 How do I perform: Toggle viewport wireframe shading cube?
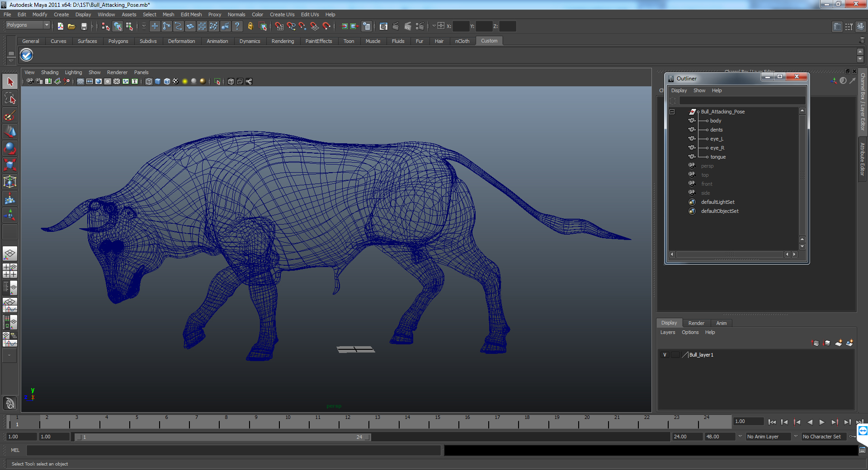click(149, 82)
